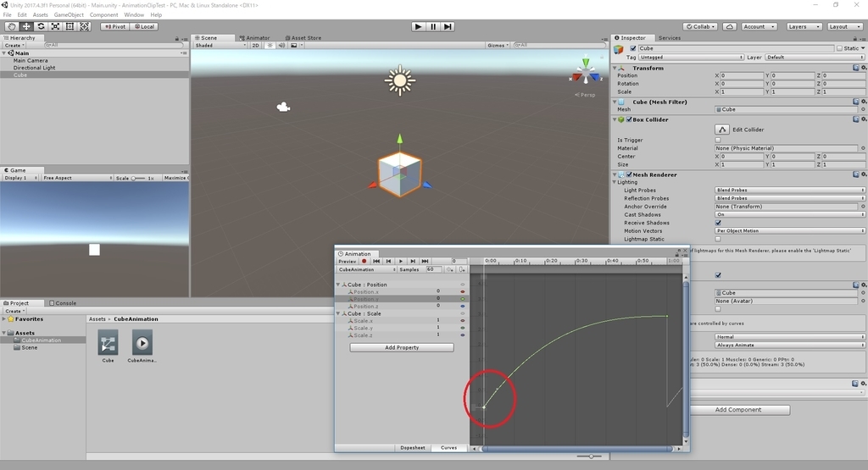Open the Edit Collider icon button
This screenshot has height=470, width=868.
(x=722, y=130)
